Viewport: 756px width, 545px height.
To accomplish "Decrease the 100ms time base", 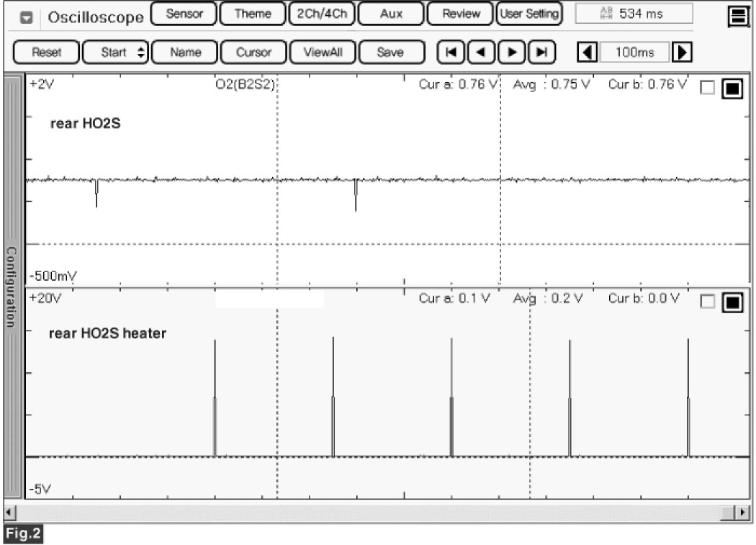I will (x=588, y=53).
